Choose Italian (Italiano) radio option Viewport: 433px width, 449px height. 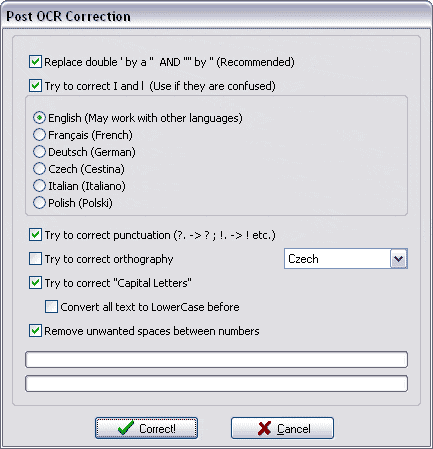(x=39, y=186)
